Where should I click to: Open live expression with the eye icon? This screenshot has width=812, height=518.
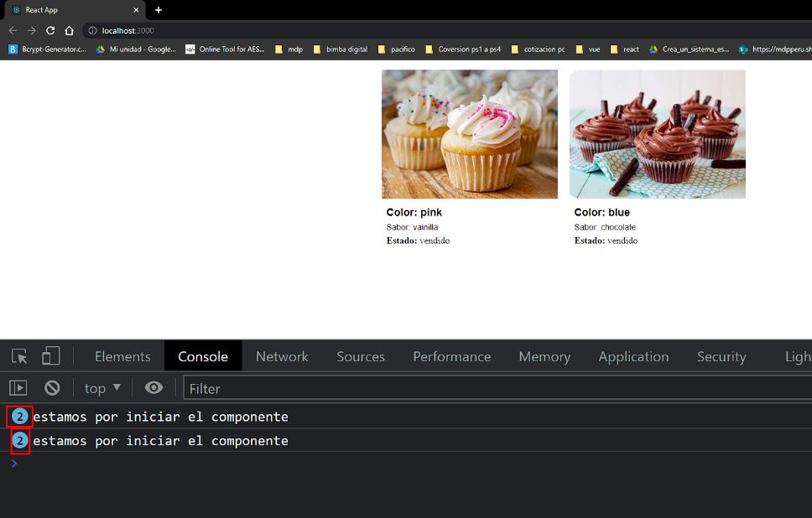(x=154, y=388)
